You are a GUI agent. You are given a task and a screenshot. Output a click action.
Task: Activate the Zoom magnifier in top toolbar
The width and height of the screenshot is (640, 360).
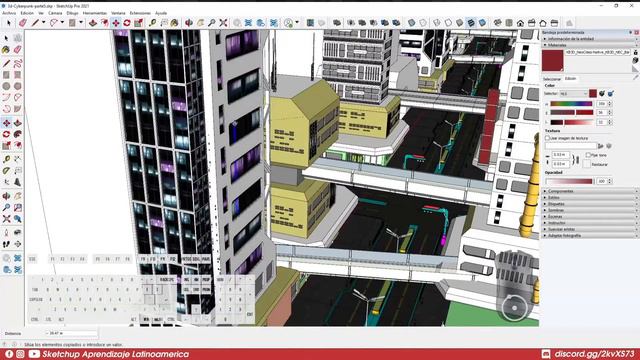click(x=212, y=23)
